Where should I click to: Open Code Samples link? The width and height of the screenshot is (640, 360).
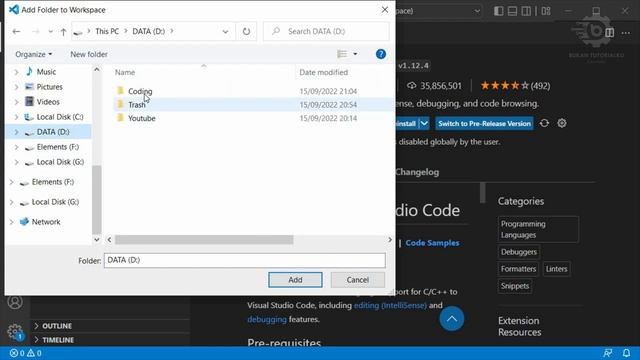432,243
